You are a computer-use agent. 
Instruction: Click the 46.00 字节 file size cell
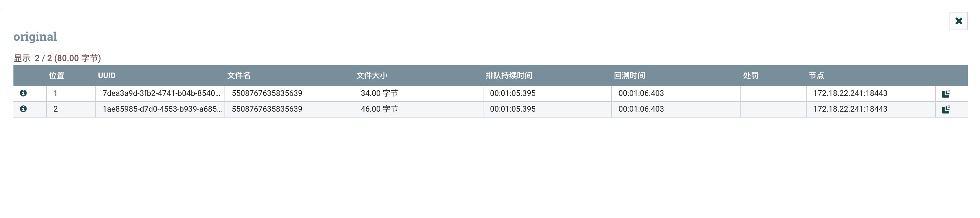coord(379,109)
